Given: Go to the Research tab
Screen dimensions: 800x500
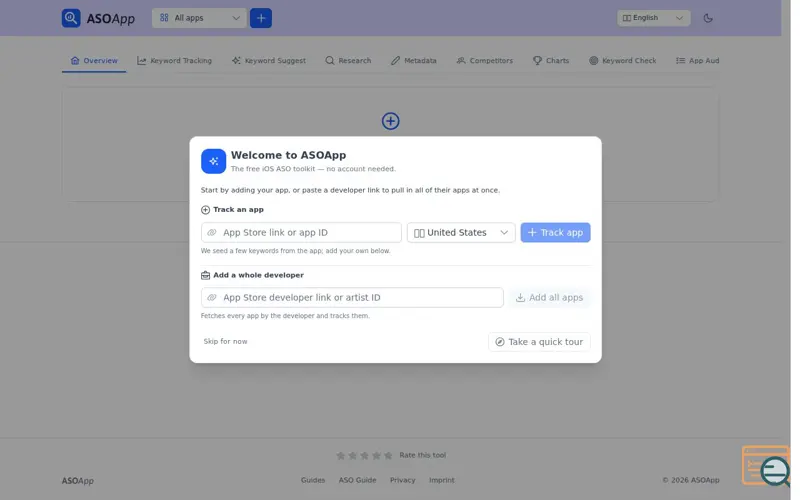Looking at the screenshot, I should click(348, 60).
